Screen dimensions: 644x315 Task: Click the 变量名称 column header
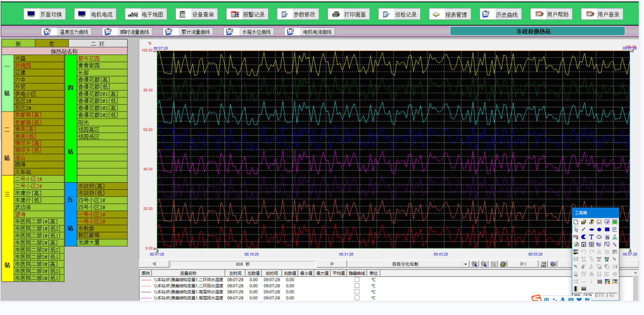(188, 273)
